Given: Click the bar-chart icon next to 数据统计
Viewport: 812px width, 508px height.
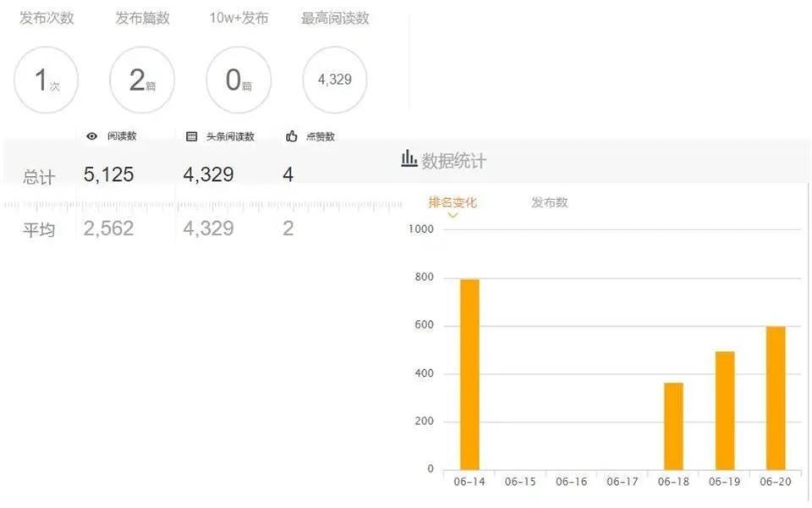Looking at the screenshot, I should tap(409, 157).
